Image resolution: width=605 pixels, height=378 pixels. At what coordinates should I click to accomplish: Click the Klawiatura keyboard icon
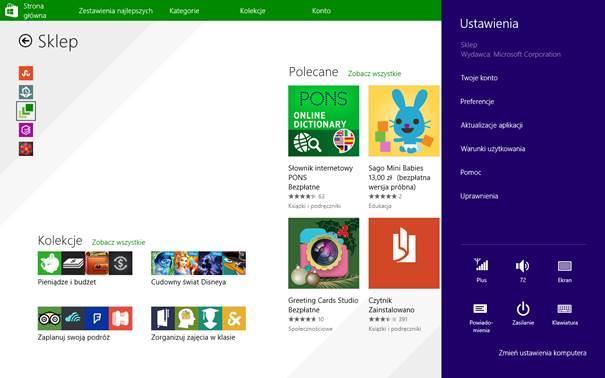coord(564,309)
